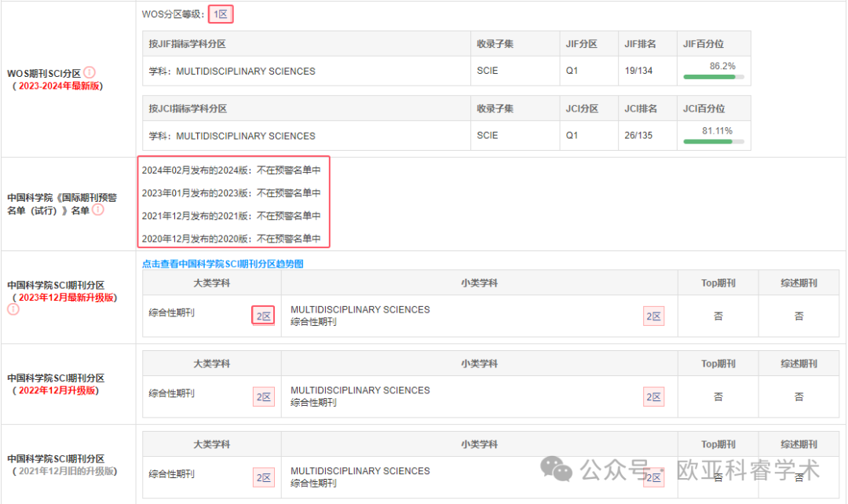Viewport: 848px width, 504px height.
Task: Click 小类学科 header in 2021年12月 table
Action: (x=479, y=444)
